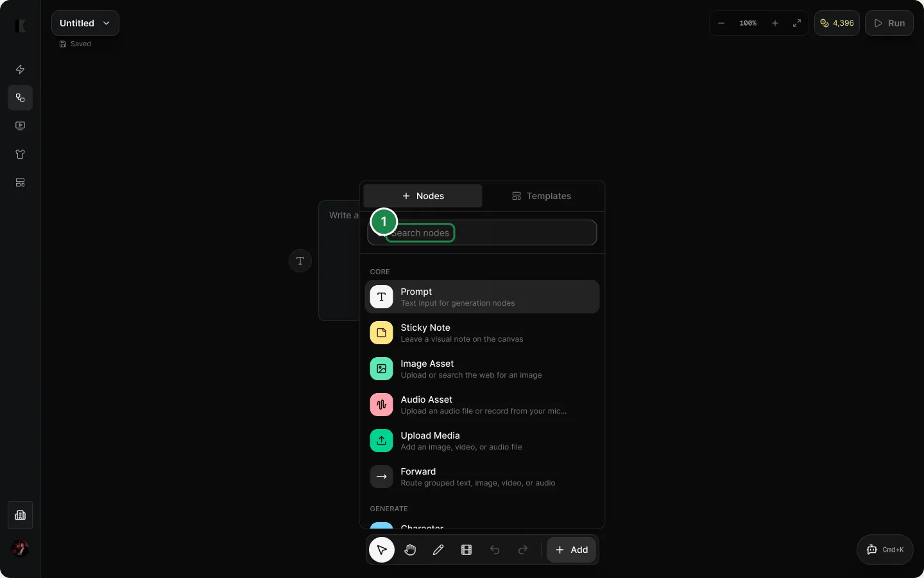Open the Cmd+K assistant button
Viewport: 924px width, 578px height.
(x=885, y=550)
